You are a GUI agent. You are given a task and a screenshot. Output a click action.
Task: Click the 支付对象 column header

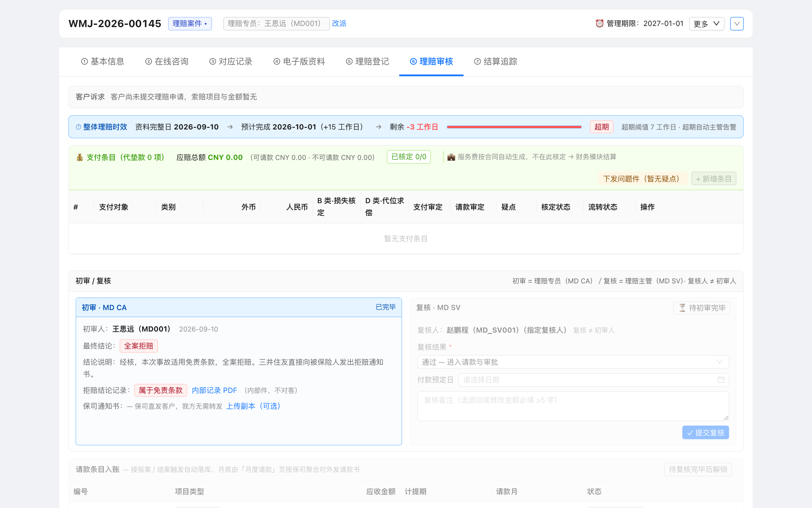click(x=114, y=207)
